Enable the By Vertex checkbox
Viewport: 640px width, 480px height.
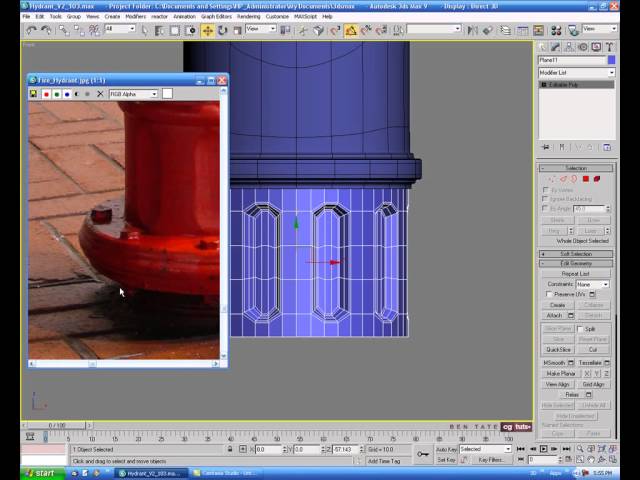click(546, 189)
